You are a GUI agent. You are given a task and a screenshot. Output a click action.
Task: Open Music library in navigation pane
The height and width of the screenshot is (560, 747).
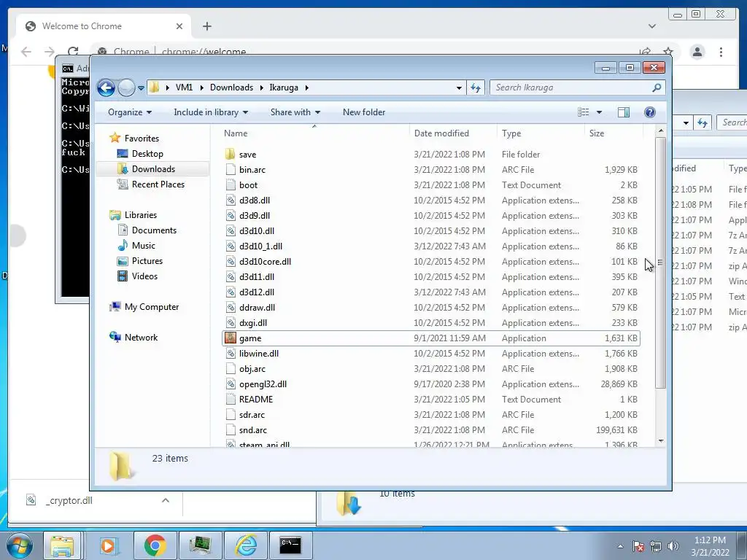(x=144, y=246)
